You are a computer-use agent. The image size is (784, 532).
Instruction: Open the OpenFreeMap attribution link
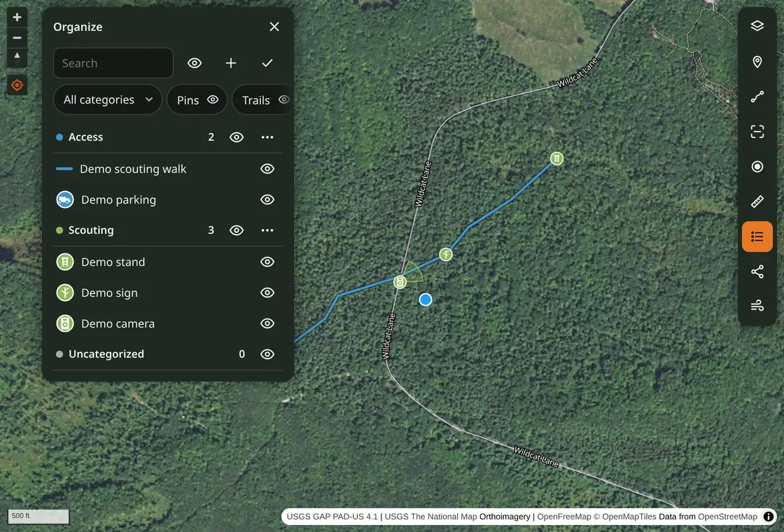(x=563, y=517)
